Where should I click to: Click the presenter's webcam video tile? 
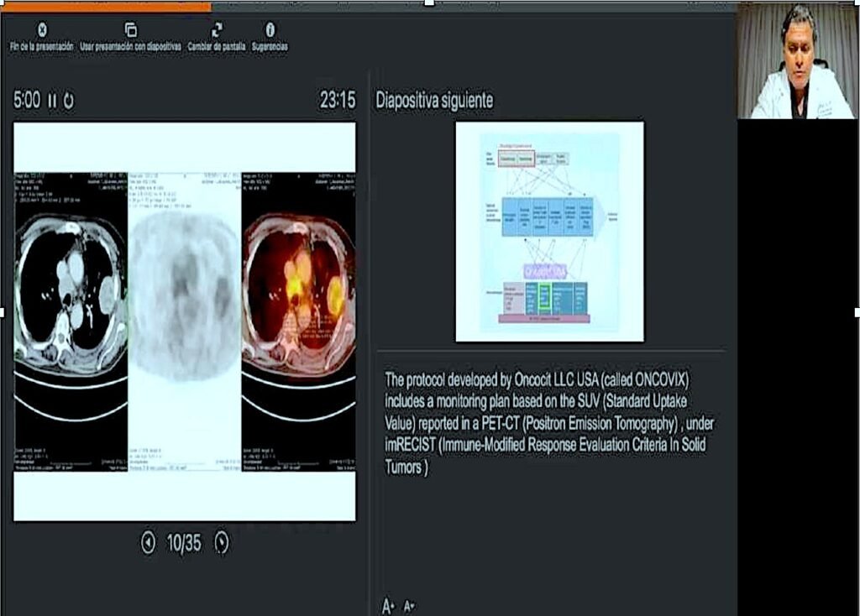coord(797,60)
